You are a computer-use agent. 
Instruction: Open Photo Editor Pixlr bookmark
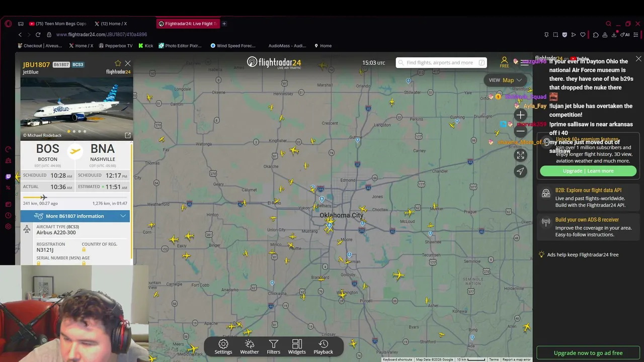[x=180, y=46]
